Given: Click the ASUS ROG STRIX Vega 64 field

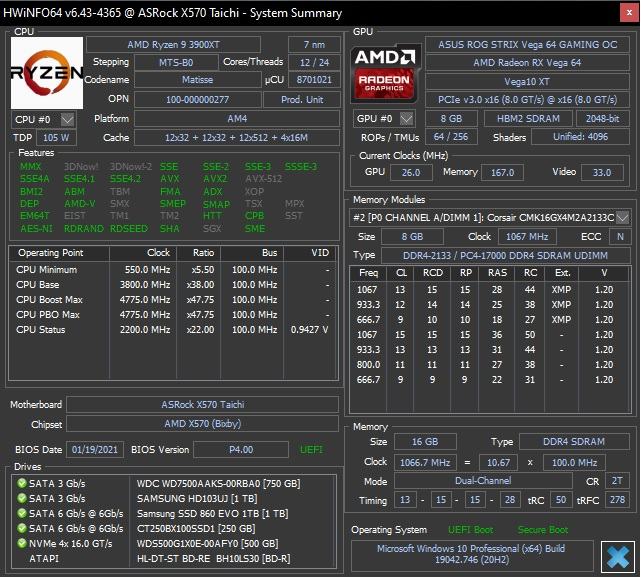Looking at the screenshot, I should coord(527,45).
